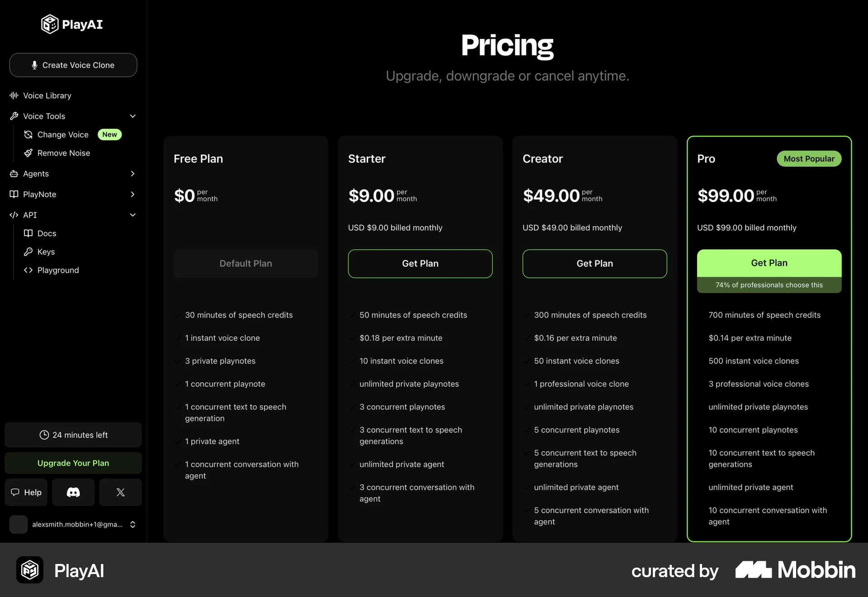
Task: Click Create Voice Clone
Action: 73,65
